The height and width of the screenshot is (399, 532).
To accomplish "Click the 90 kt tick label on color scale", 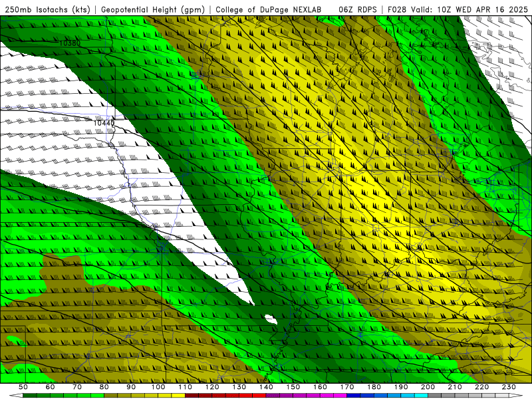I will pos(131,387).
